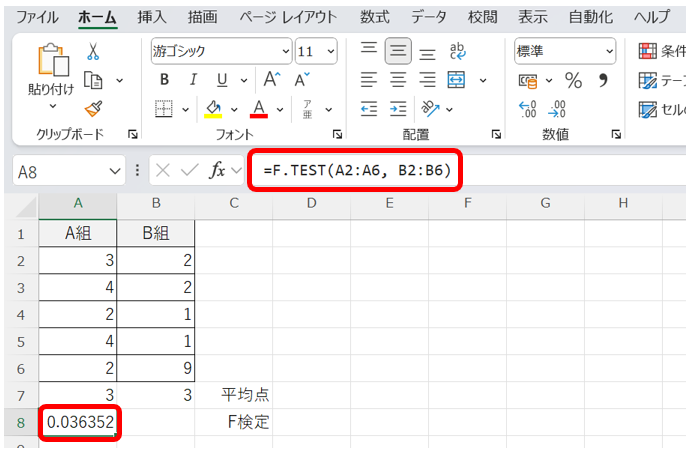Click Merge and Center icon
This screenshot has height=451, width=687.
coord(456,80)
